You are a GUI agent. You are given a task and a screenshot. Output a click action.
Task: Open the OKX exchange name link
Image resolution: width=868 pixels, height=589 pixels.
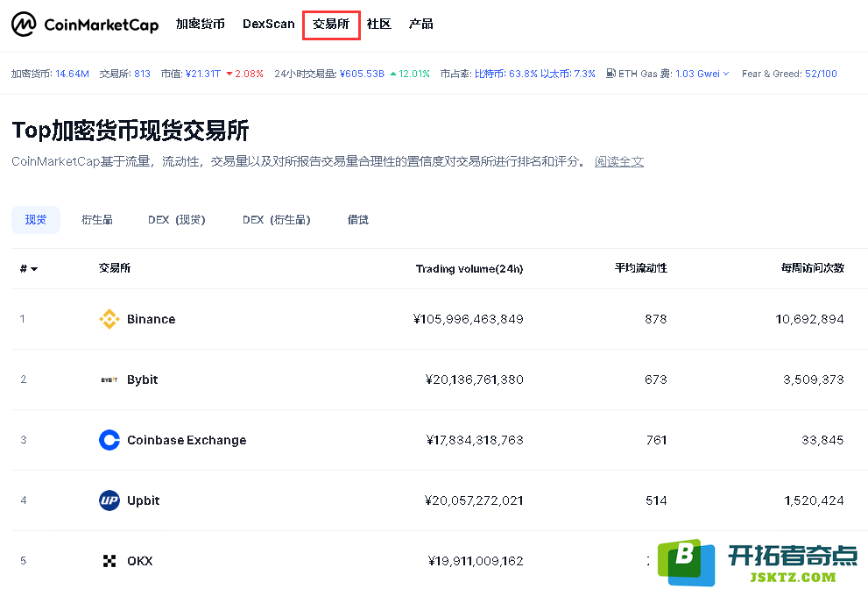[x=139, y=561]
